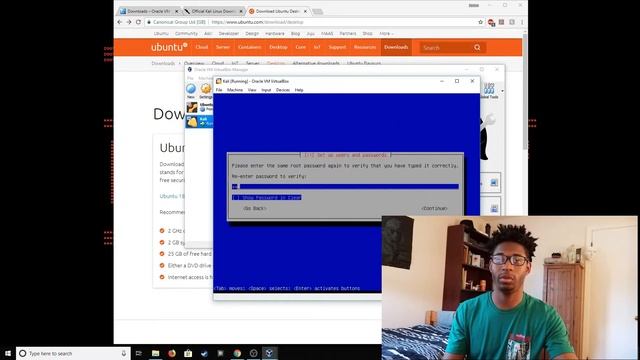Click Go Back in the Kali installer
The height and width of the screenshot is (360, 640).
point(255,209)
